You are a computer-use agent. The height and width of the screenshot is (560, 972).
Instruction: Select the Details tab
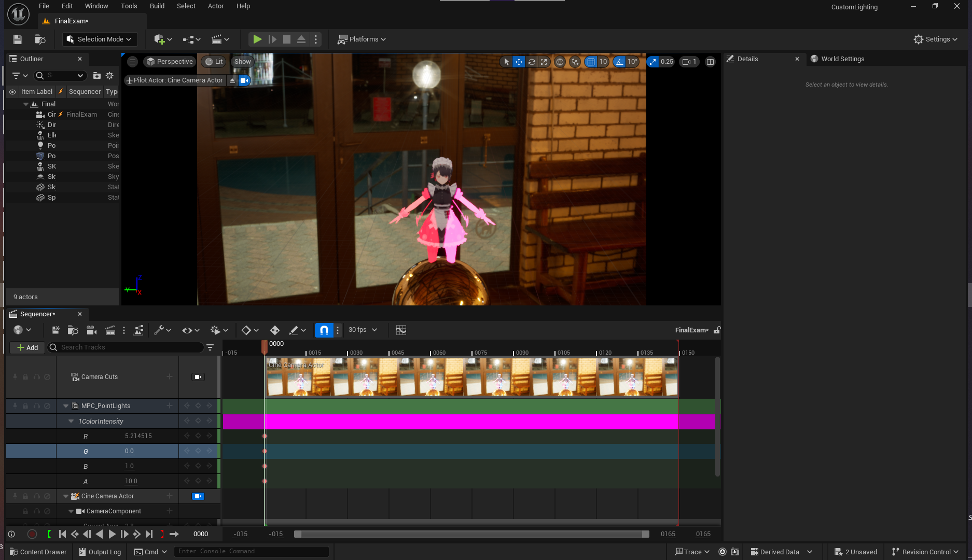pos(747,59)
